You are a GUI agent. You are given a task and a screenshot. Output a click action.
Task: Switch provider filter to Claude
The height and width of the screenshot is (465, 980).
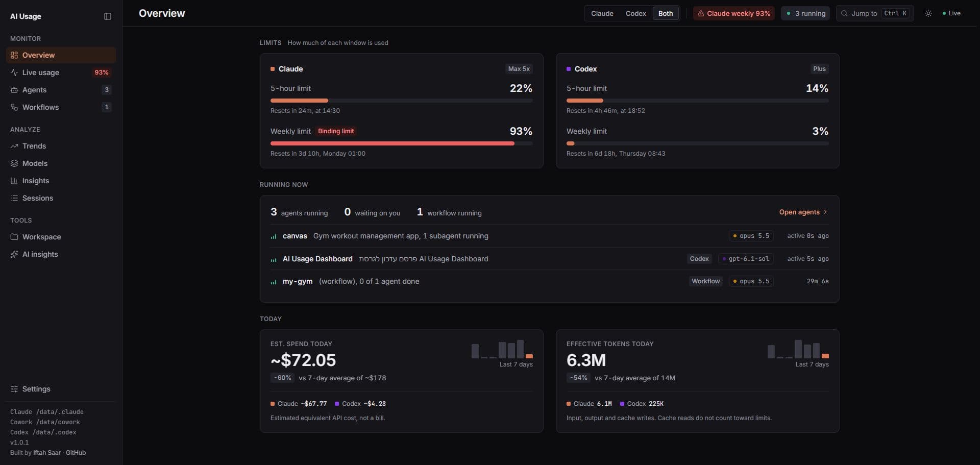602,13
